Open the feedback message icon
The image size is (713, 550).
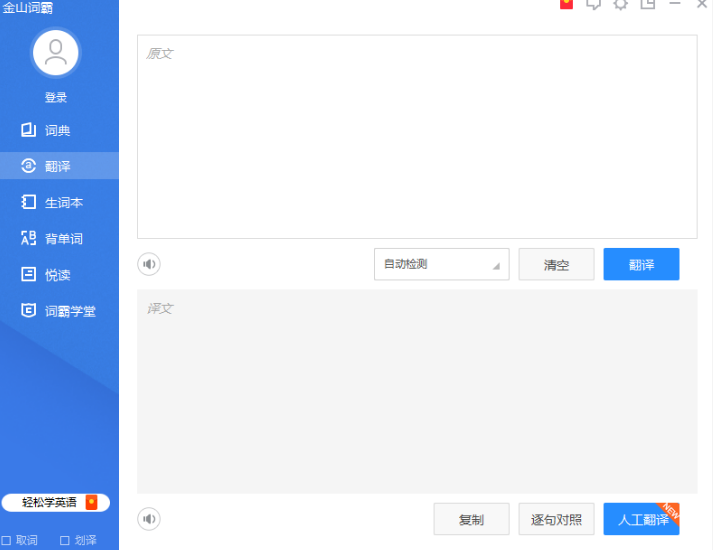coord(593,4)
